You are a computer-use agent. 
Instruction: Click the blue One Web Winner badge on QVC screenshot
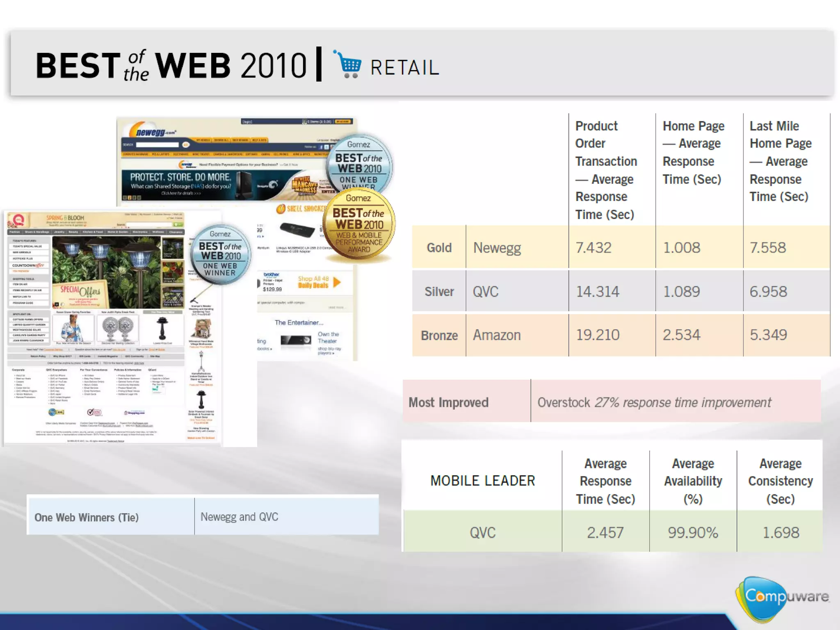click(x=220, y=255)
